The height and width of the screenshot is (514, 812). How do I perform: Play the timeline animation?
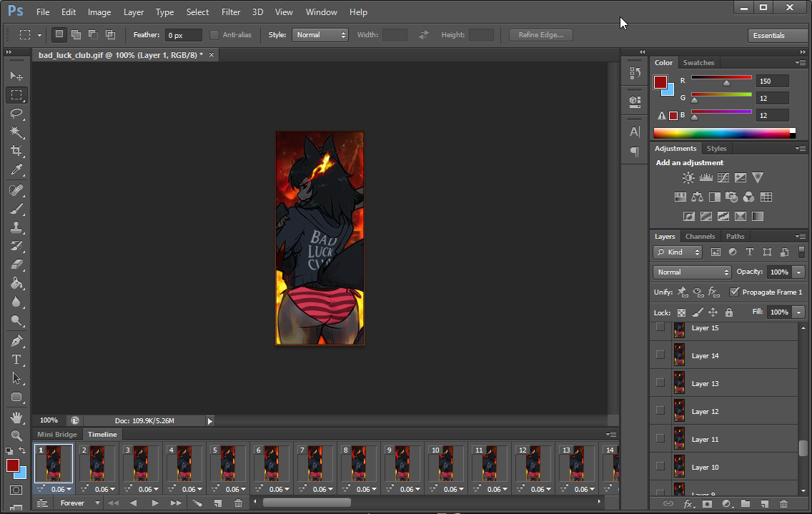click(155, 503)
